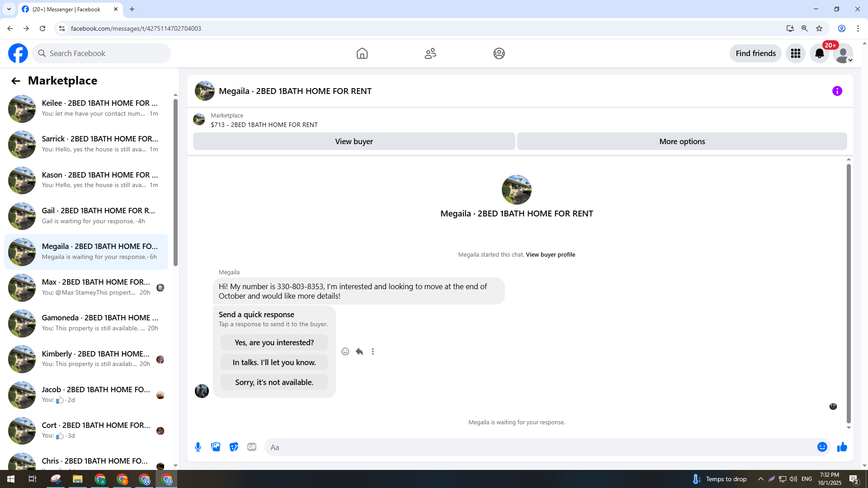Screen dimensions: 868x488
Task: Open Cort's conversation
Action: tap(86, 431)
